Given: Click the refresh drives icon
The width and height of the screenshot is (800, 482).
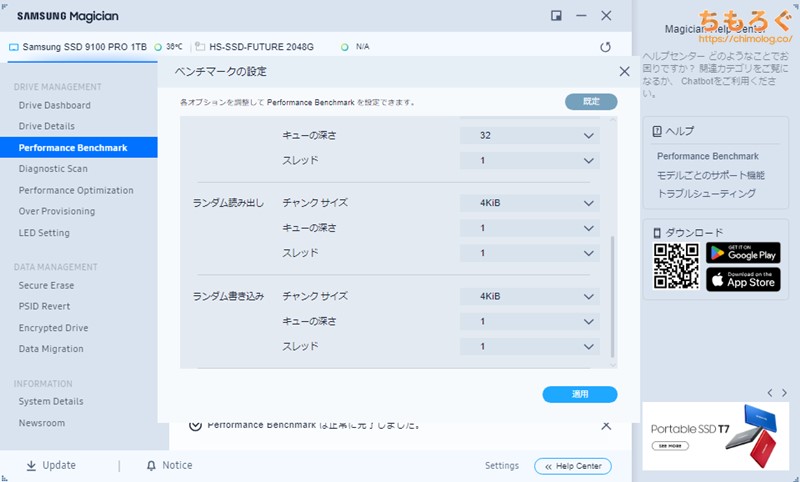Looking at the screenshot, I should [605, 47].
